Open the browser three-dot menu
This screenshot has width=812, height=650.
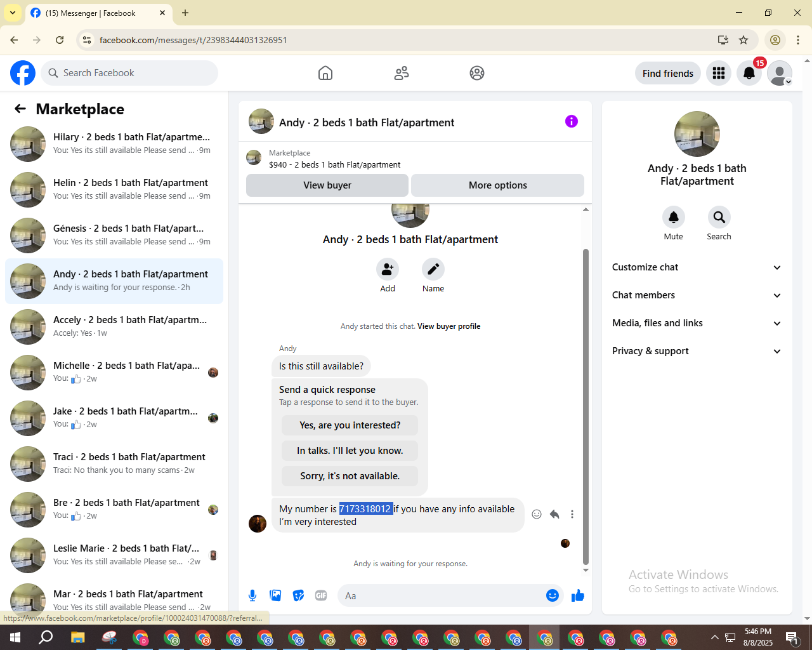(798, 40)
